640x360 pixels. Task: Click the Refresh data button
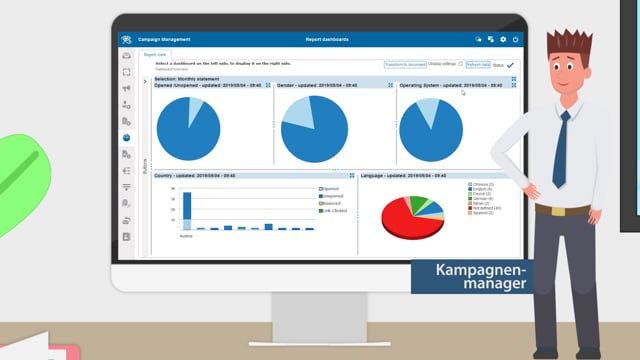click(x=478, y=64)
